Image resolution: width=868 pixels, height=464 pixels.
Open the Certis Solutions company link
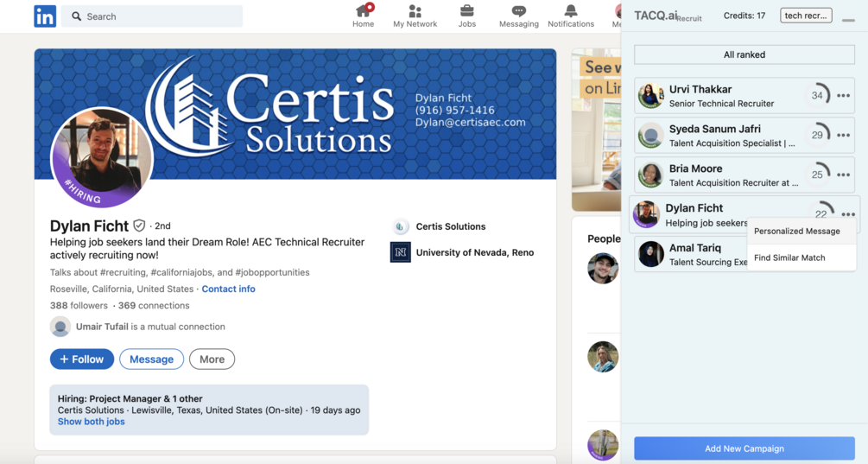pyautogui.click(x=451, y=226)
